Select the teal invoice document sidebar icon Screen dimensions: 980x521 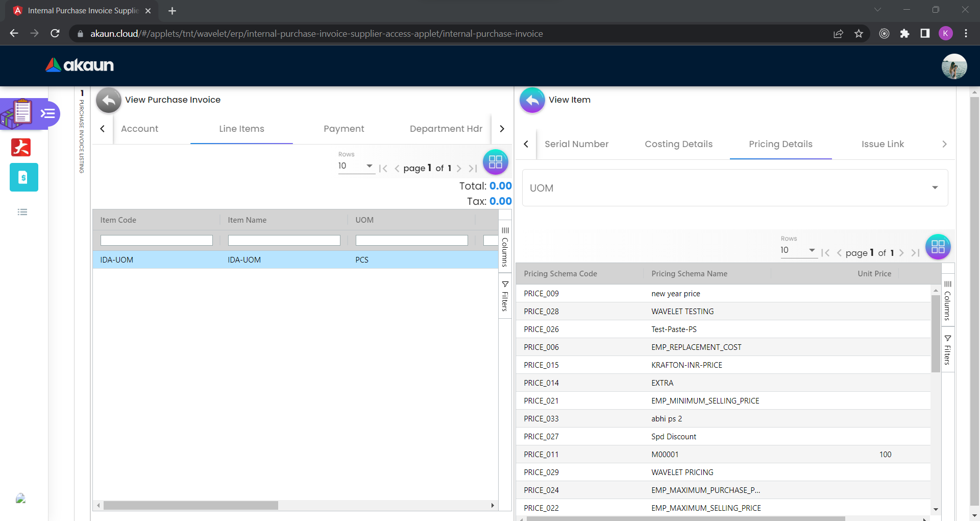[23, 177]
